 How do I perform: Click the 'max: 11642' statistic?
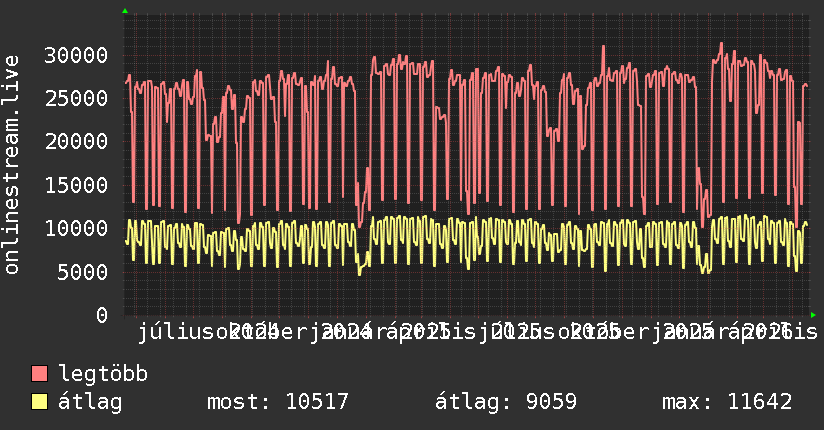click(727, 402)
